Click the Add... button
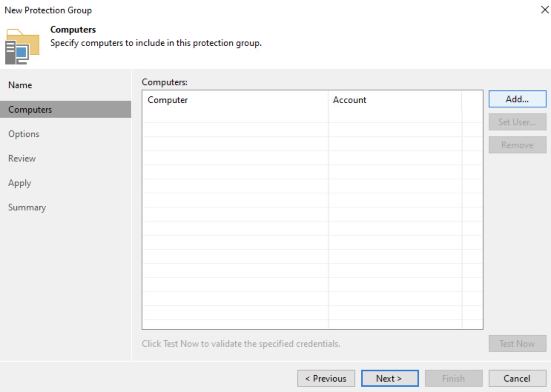 pyautogui.click(x=517, y=99)
